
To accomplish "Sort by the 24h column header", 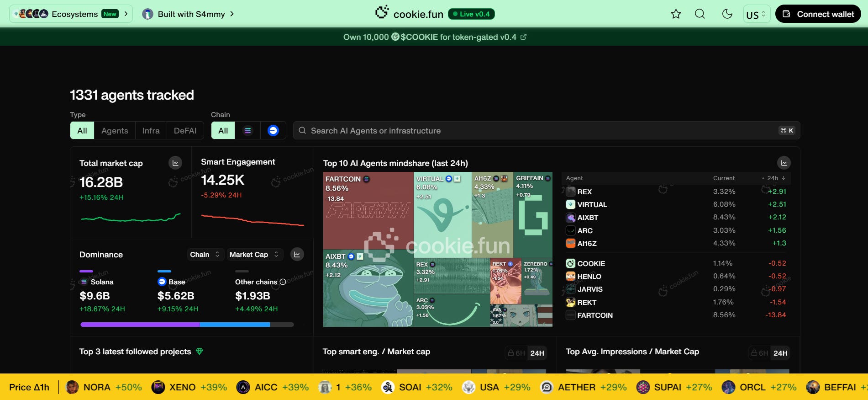I will [x=773, y=178].
